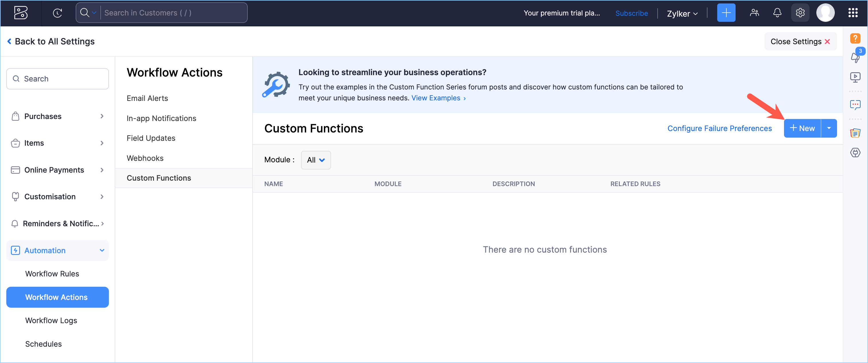Open the apps grid launcher icon
This screenshot has width=868, height=363.
click(853, 13)
